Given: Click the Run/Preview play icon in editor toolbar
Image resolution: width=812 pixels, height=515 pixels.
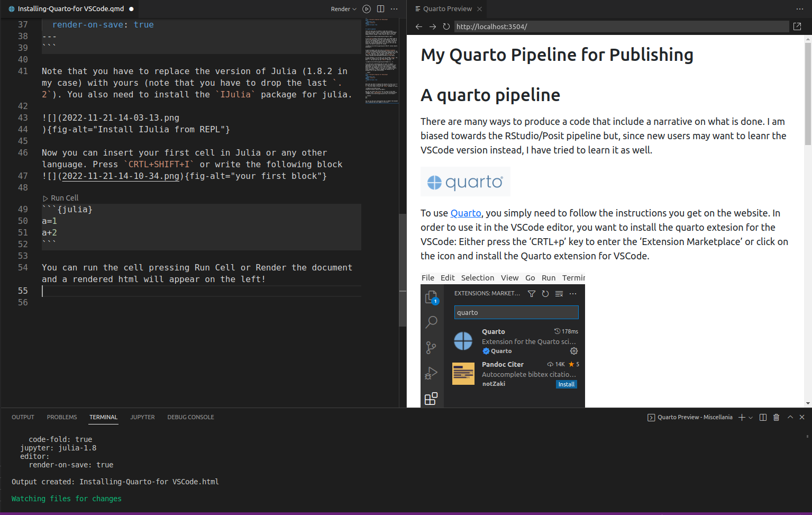Looking at the screenshot, I should [x=367, y=9].
